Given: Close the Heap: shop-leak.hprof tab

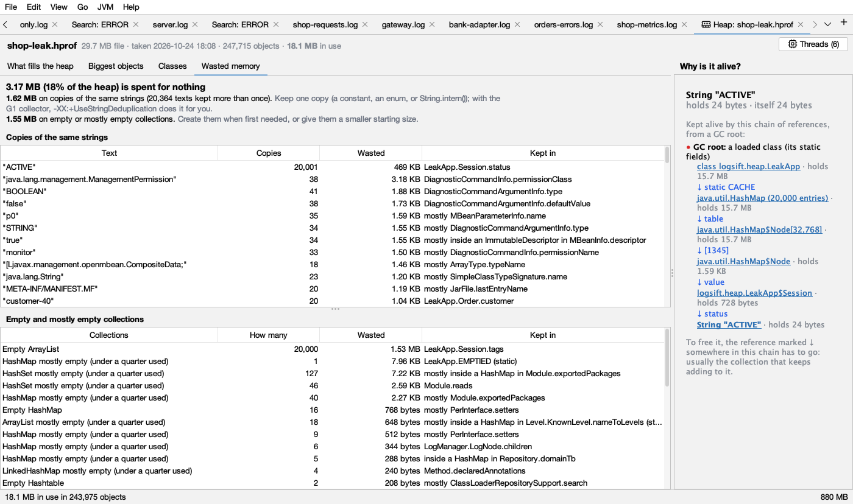Looking at the screenshot, I should click(801, 25).
